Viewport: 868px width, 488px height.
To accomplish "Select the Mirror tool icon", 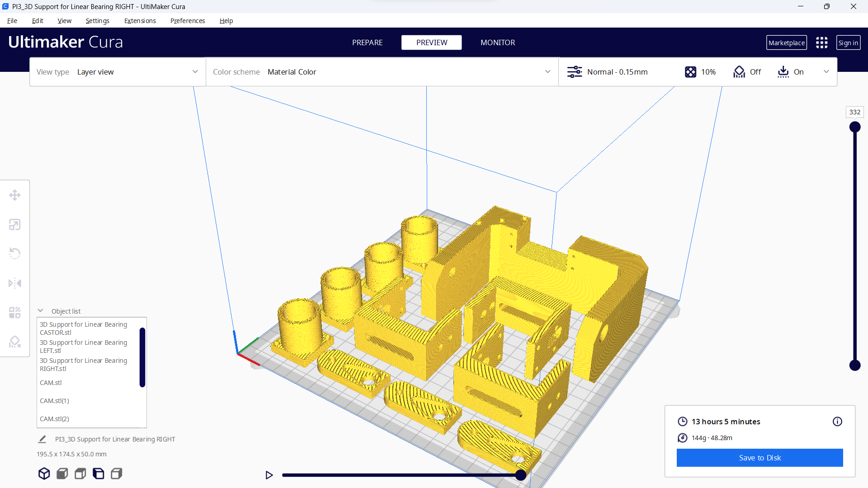I will coord(15,283).
